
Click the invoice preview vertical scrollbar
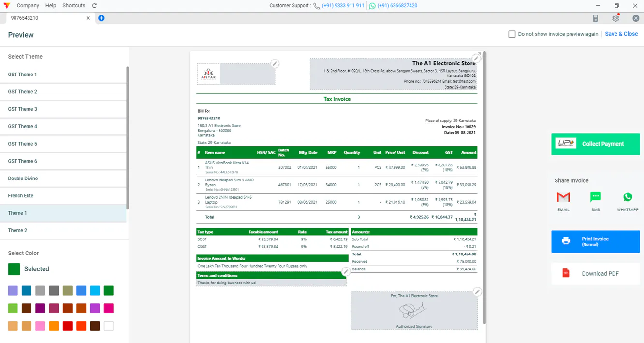(x=484, y=188)
